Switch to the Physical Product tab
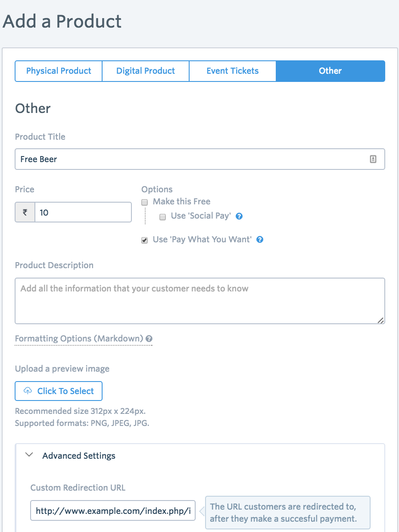Screen dimensions: 399x532 pyautogui.click(x=59, y=71)
